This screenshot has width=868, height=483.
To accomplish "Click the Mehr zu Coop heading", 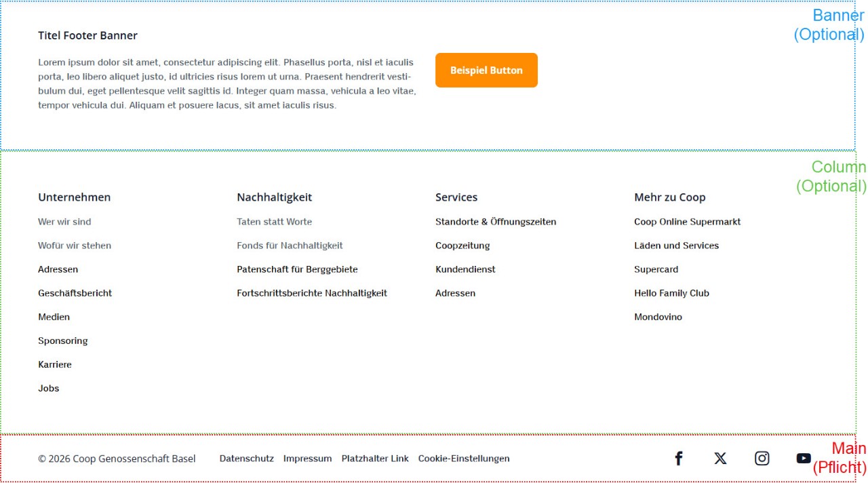I will coord(669,197).
